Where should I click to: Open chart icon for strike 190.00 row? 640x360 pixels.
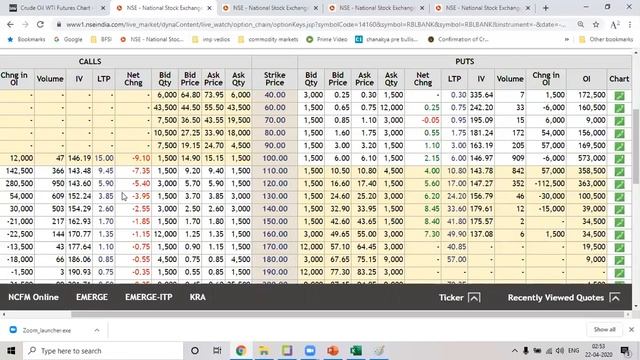click(619, 273)
